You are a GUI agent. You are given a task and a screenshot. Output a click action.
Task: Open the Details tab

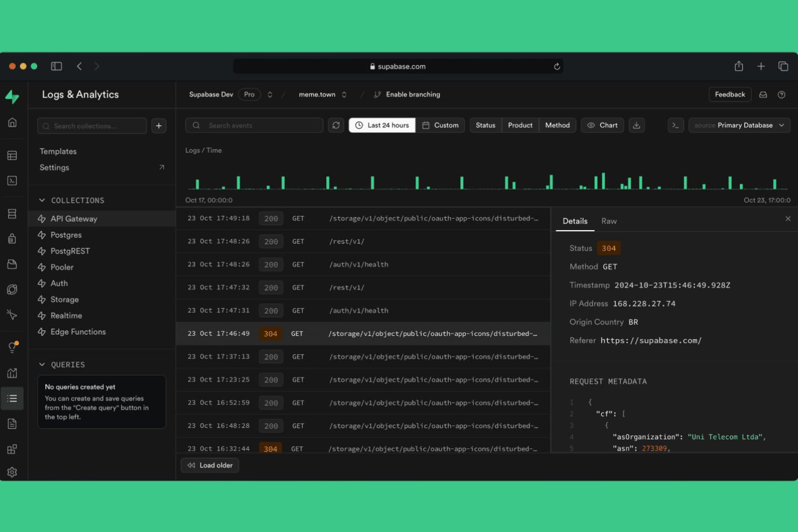(575, 221)
